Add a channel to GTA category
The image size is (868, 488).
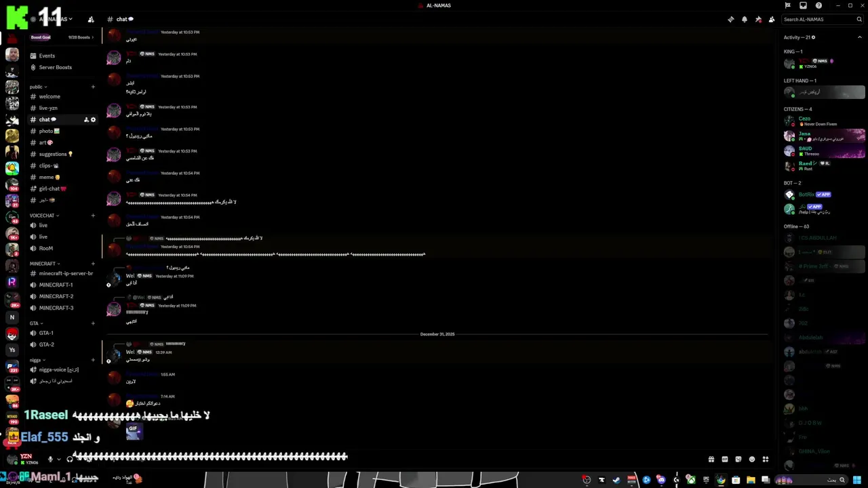tap(93, 323)
